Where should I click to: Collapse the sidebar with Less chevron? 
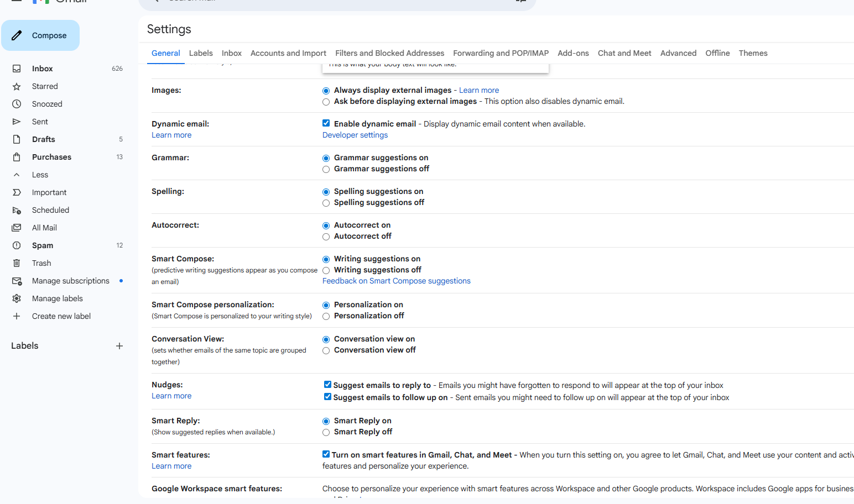pos(17,175)
